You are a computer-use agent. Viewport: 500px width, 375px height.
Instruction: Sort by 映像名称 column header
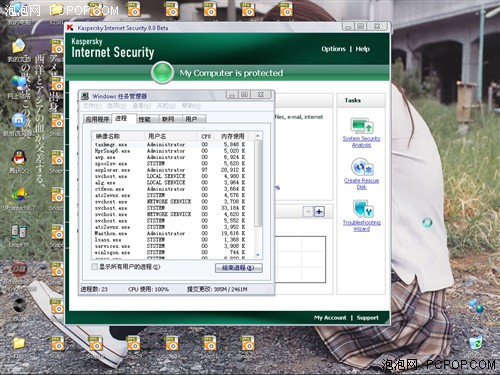[118, 136]
